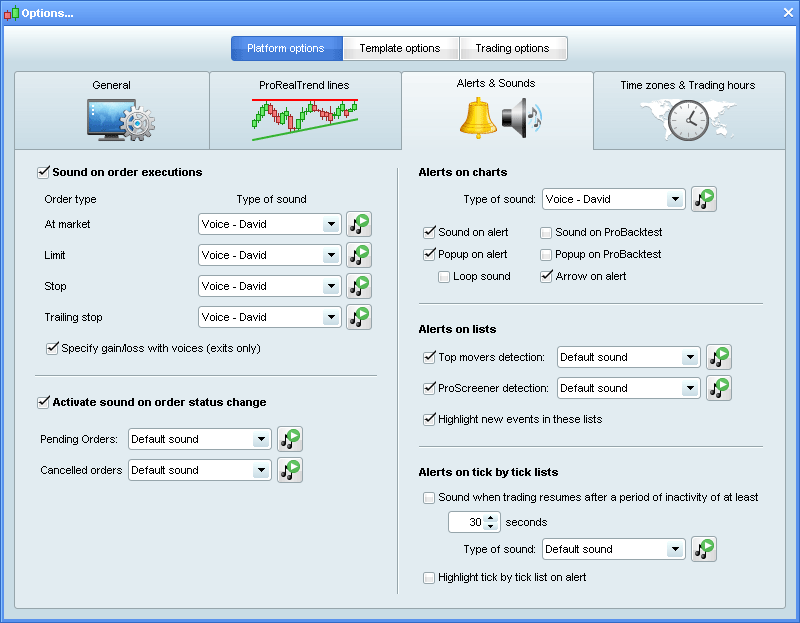
Task: Click the monitor and gear General icon
Action: [x=121, y=120]
